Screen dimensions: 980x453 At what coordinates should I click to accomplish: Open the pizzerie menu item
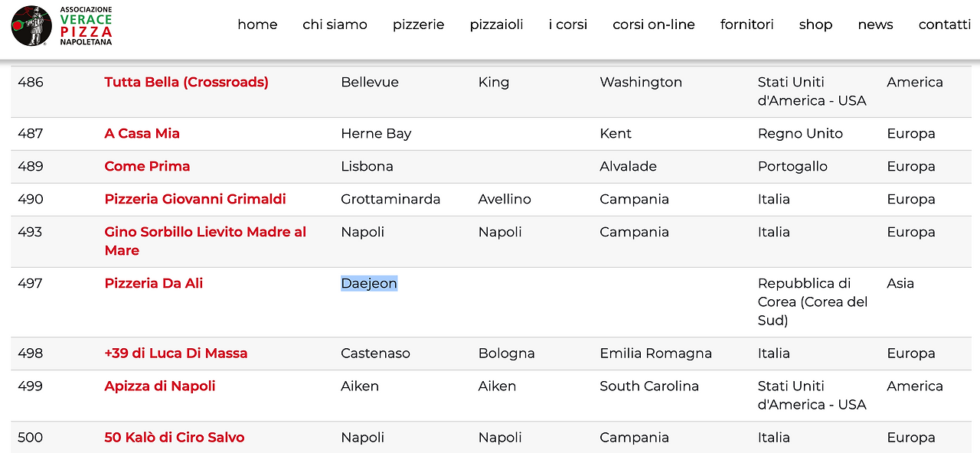419,24
